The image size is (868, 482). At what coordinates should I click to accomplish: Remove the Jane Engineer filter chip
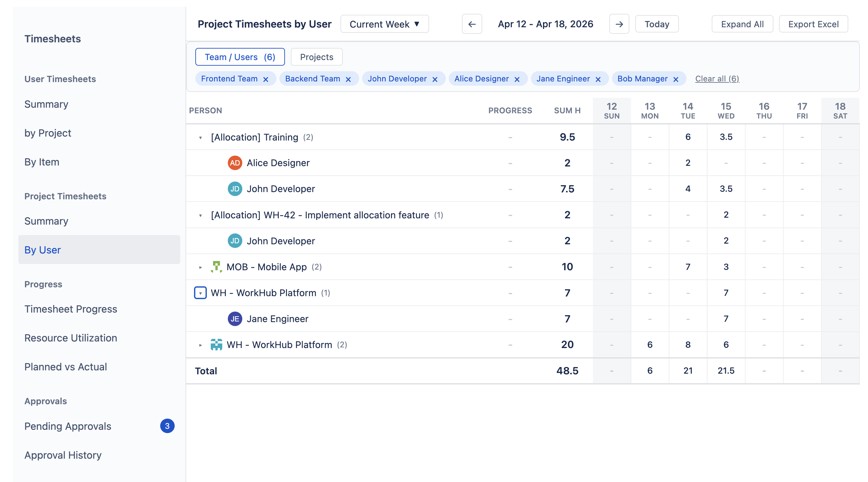tap(598, 78)
